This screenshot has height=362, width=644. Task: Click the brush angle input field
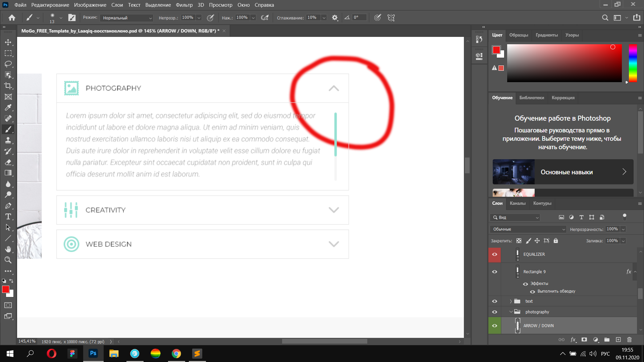coord(359,18)
